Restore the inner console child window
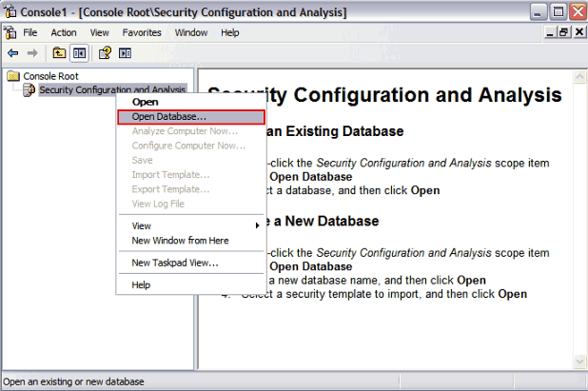The width and height of the screenshot is (588, 391). tap(563, 32)
